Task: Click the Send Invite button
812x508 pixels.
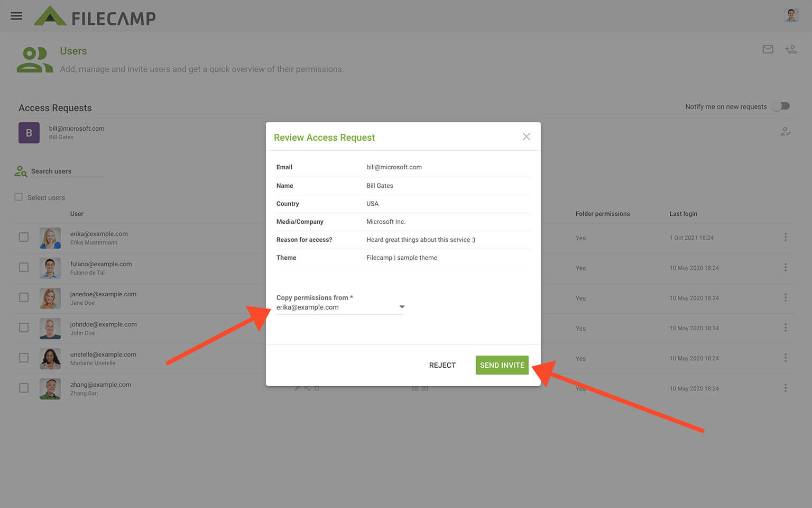Action: click(502, 365)
